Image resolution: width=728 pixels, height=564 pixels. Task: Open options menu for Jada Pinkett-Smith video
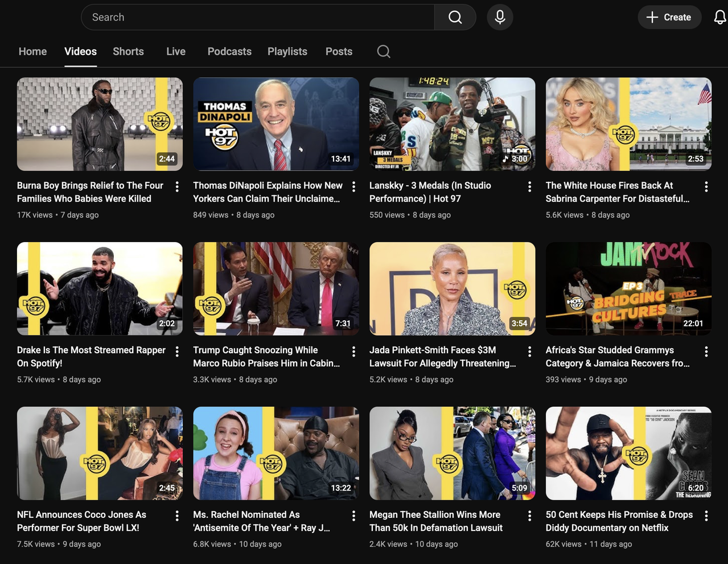[x=529, y=351]
